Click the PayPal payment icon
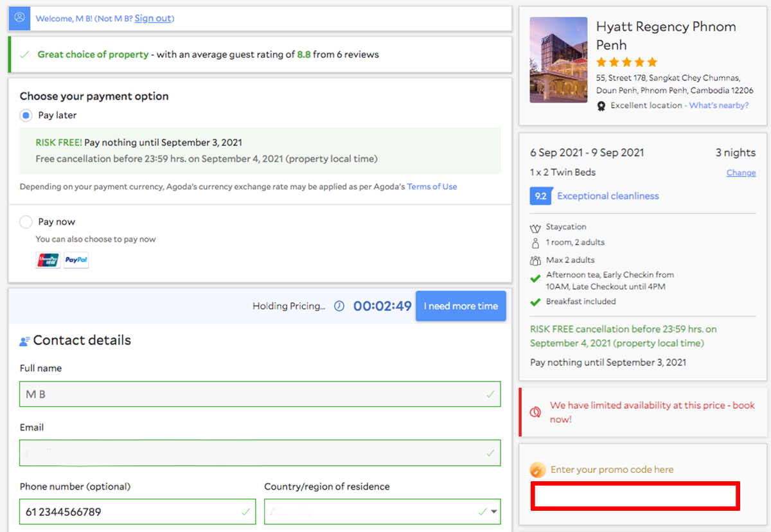This screenshot has height=532, width=771. point(76,260)
